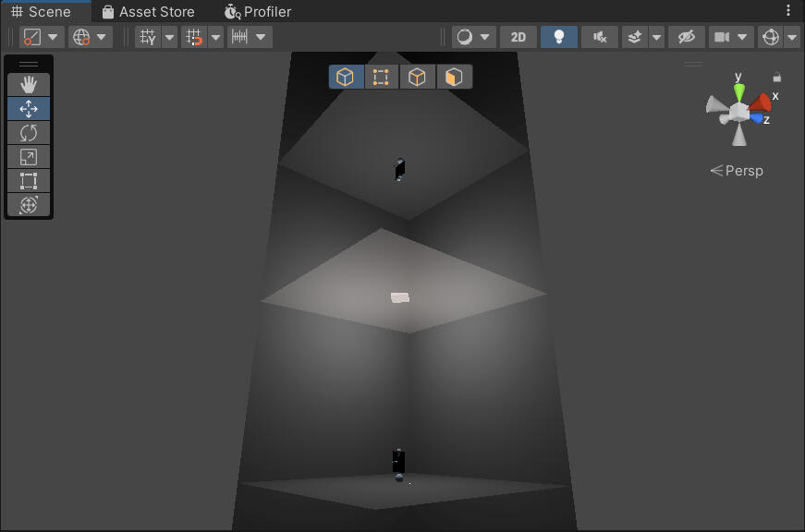The image size is (805, 532).
Task: Select the Scale tool
Action: coord(29,157)
